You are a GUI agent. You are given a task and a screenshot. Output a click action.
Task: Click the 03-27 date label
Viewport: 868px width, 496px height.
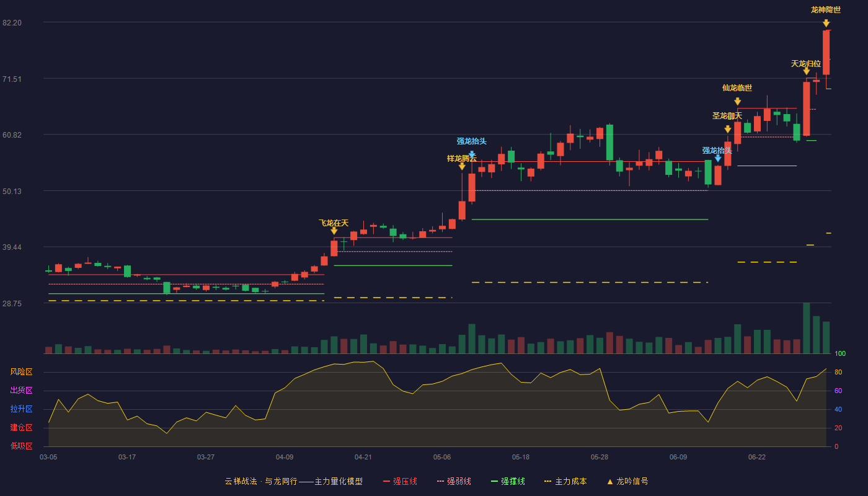coord(206,457)
